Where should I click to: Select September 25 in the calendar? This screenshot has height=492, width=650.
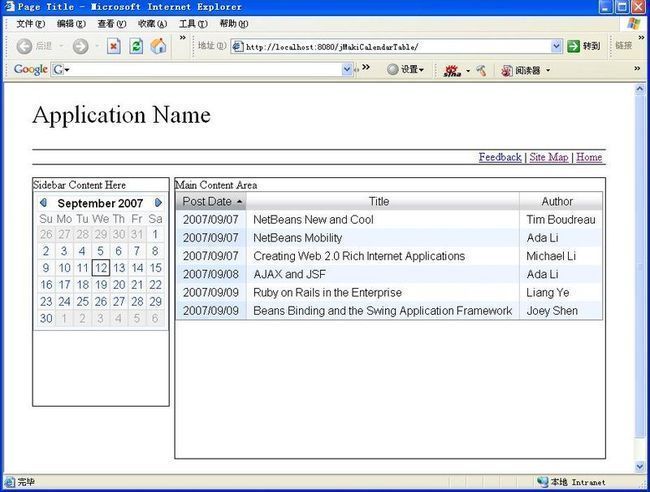82,302
